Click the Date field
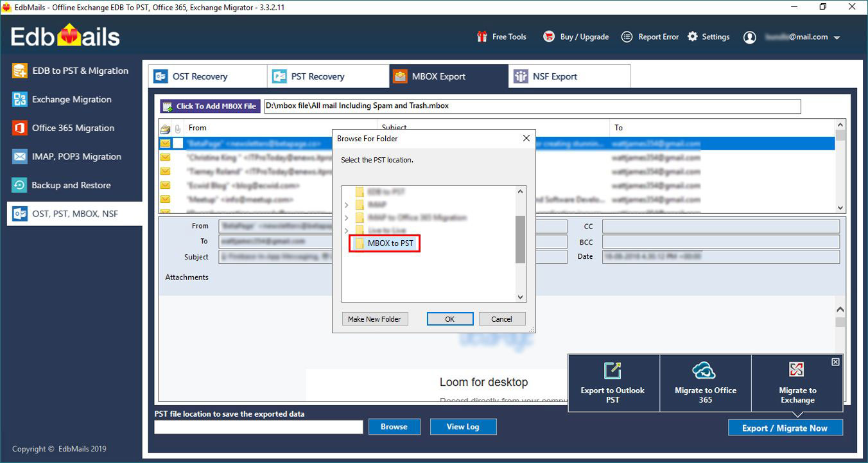 pos(721,257)
